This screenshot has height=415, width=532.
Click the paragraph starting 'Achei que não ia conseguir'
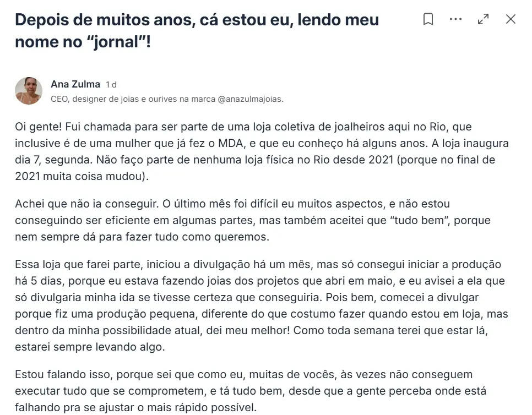click(x=253, y=220)
